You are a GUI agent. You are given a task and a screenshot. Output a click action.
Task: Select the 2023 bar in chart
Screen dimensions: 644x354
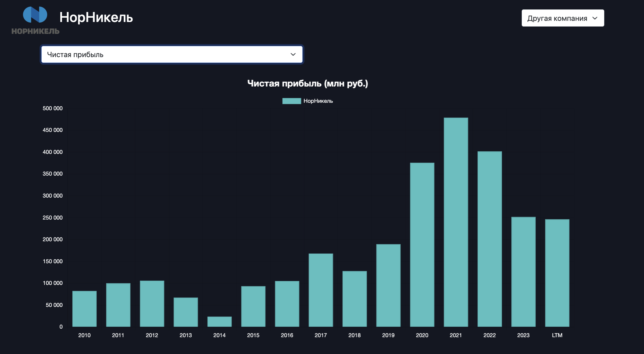[x=523, y=272]
